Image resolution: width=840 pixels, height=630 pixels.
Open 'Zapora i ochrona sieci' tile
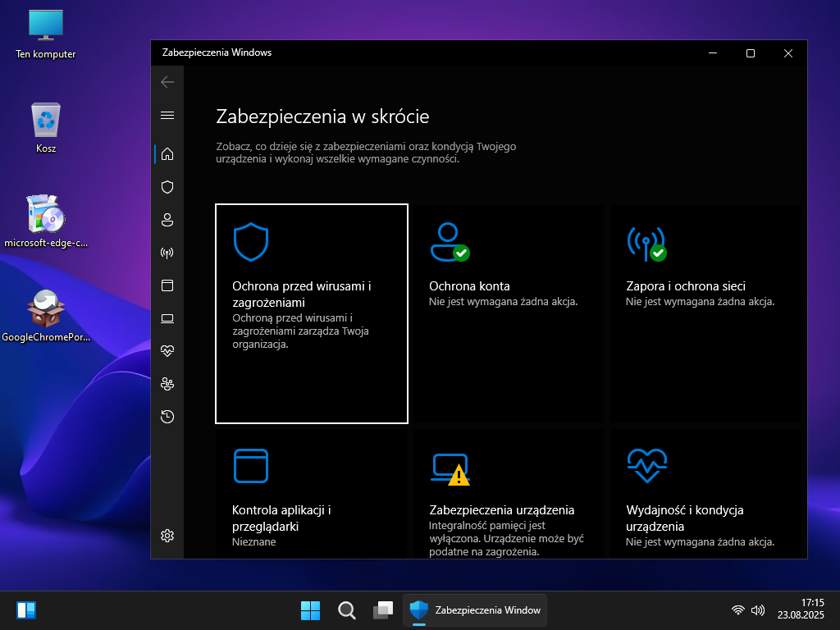[x=702, y=313]
